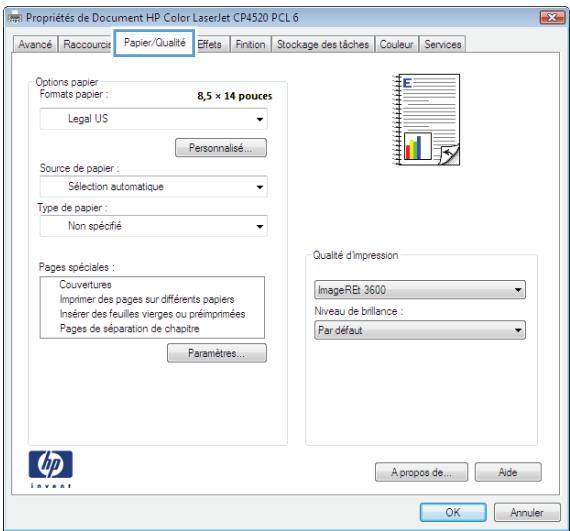Switch to the Raccourcis tab

pyautogui.click(x=87, y=44)
